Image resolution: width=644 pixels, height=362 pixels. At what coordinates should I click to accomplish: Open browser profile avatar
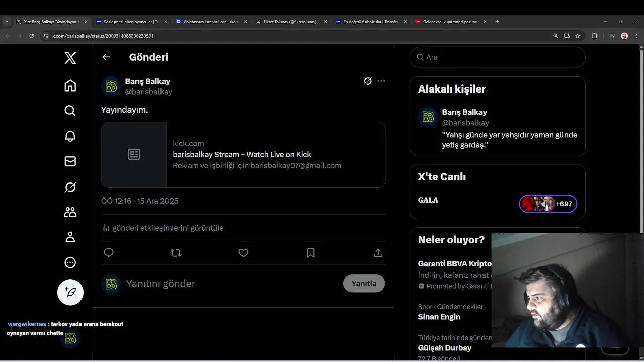624,36
